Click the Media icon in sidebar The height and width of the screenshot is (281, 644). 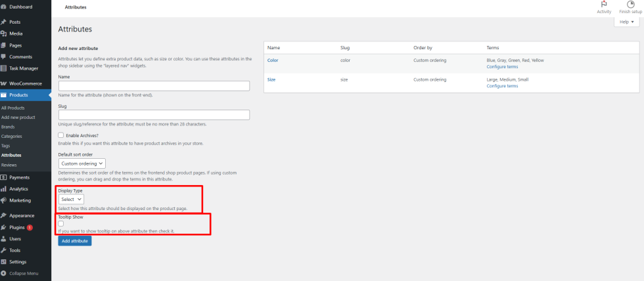click(3, 33)
